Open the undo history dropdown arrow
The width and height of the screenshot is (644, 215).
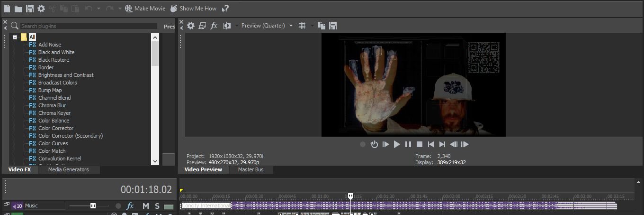(98, 9)
